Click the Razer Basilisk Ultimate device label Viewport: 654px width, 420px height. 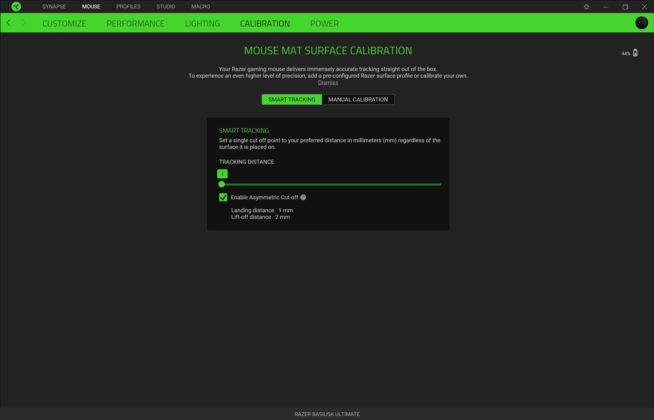coord(327,414)
